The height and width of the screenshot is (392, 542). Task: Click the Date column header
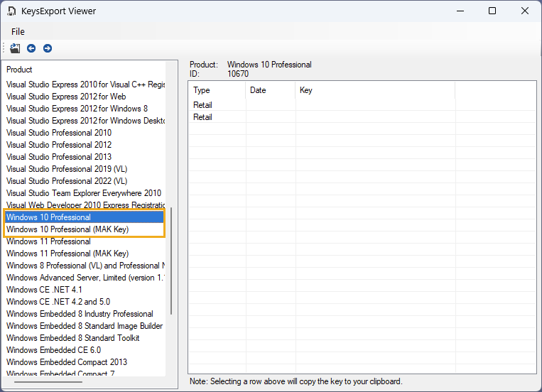click(x=271, y=90)
